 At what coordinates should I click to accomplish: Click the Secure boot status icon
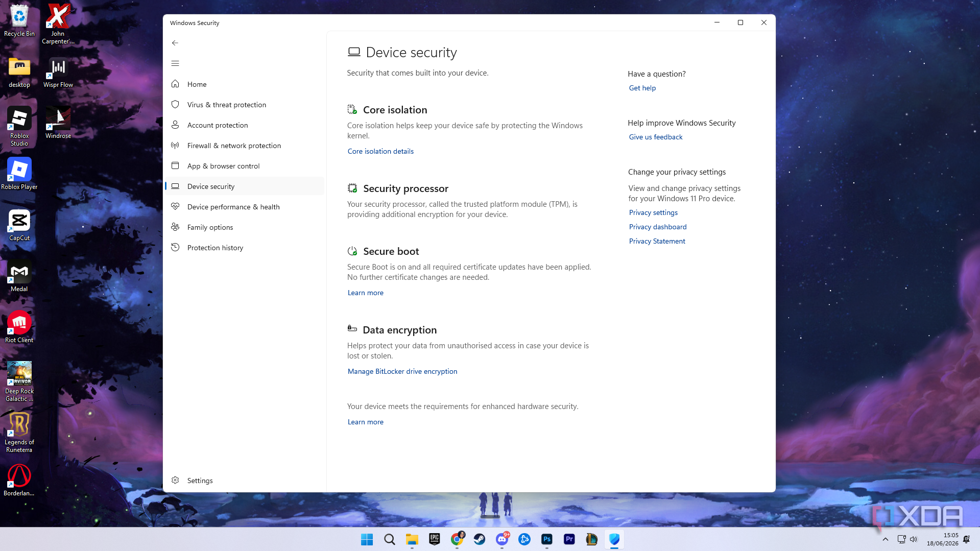[x=352, y=251]
